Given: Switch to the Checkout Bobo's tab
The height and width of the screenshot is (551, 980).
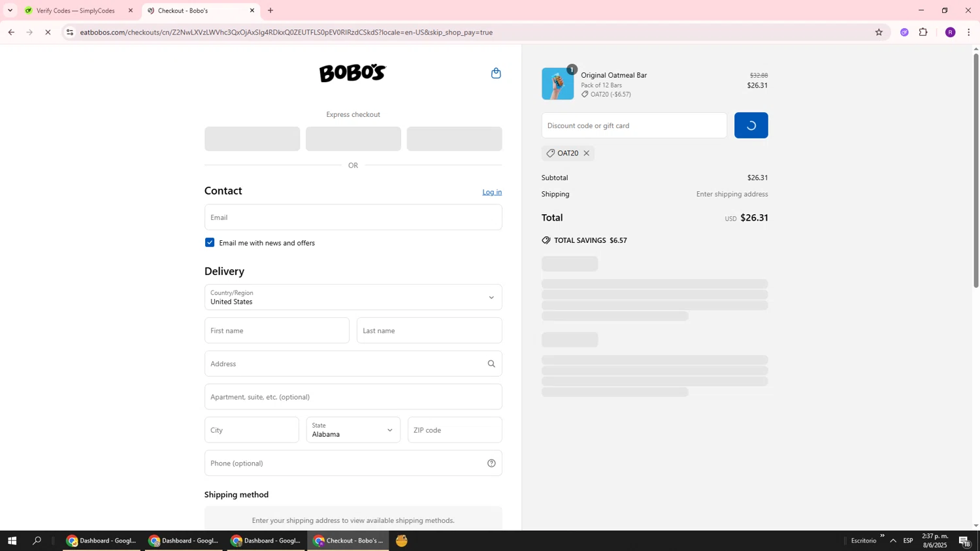Looking at the screenshot, I should pyautogui.click(x=201, y=10).
